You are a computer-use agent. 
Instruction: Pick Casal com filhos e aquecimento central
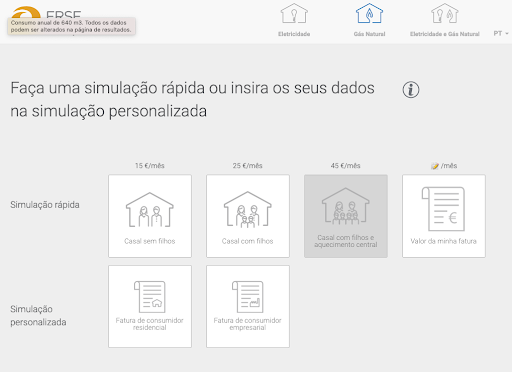coord(346,216)
